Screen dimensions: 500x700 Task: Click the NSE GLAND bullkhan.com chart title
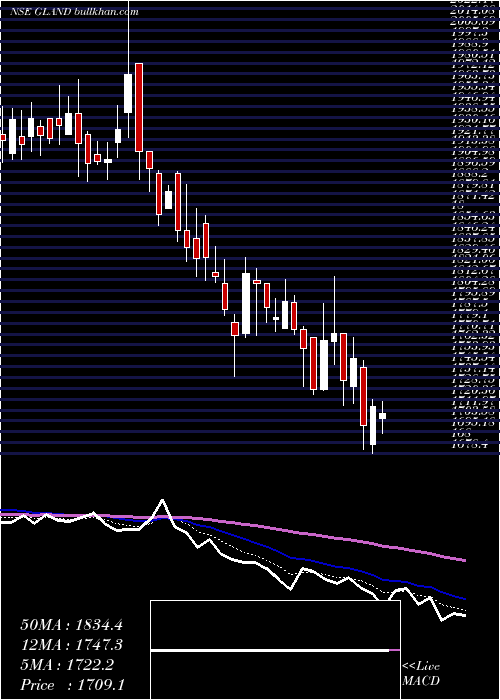pos(74,12)
